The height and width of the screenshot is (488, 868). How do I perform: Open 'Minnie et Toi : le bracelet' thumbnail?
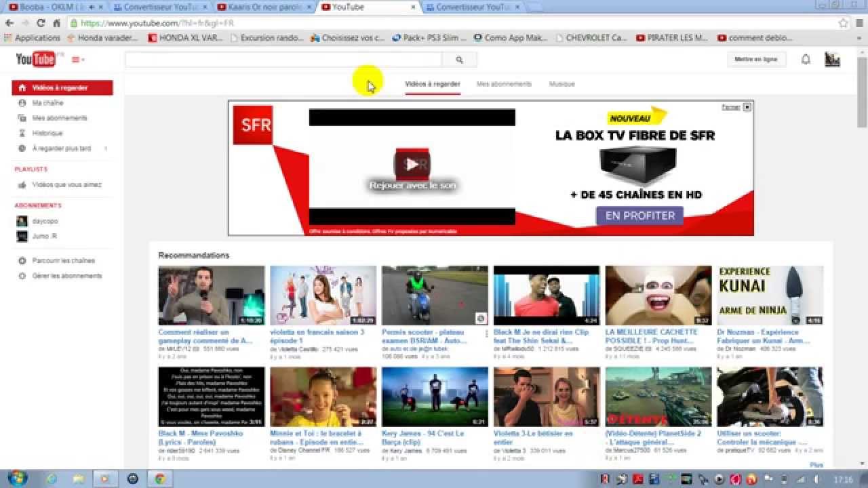coord(323,397)
